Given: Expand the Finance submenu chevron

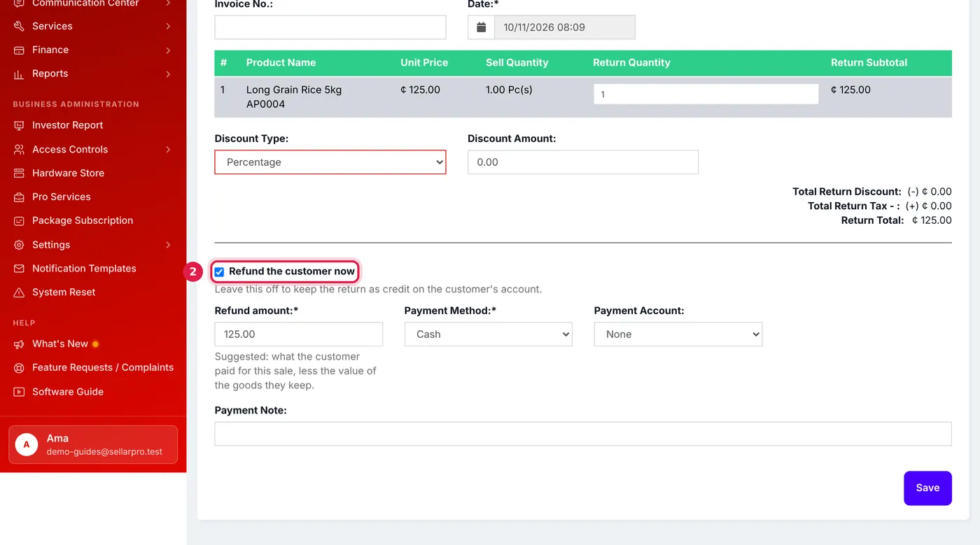Looking at the screenshot, I should (168, 50).
